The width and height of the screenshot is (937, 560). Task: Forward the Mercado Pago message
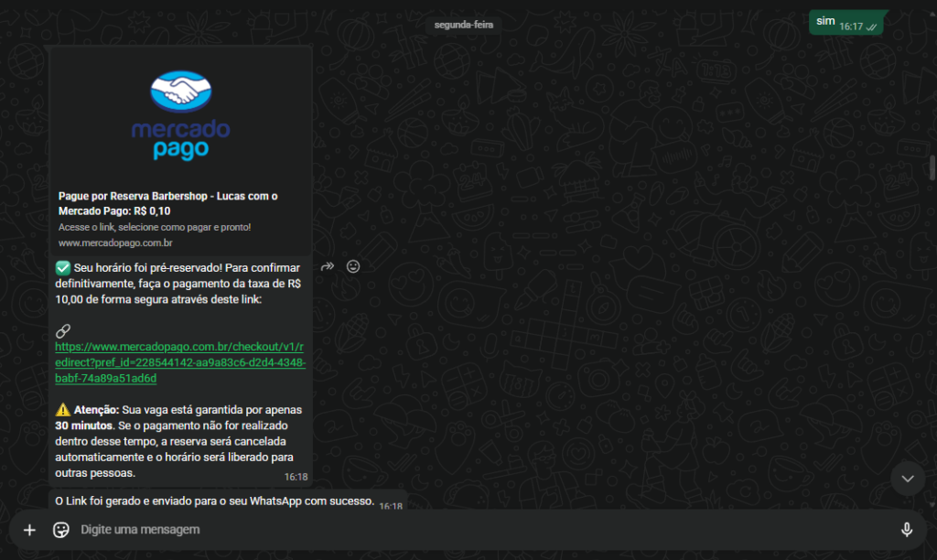(328, 266)
